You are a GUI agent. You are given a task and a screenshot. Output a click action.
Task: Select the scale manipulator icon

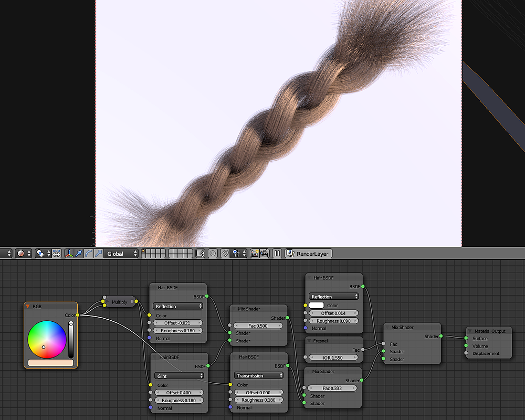pyautogui.click(x=98, y=254)
